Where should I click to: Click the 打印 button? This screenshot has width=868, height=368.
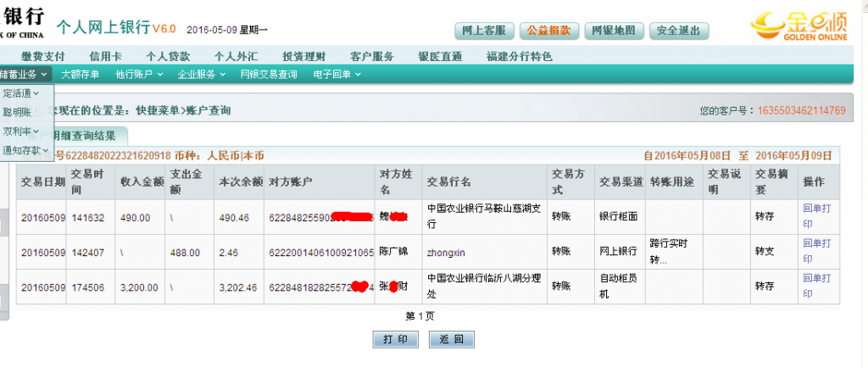click(x=395, y=339)
